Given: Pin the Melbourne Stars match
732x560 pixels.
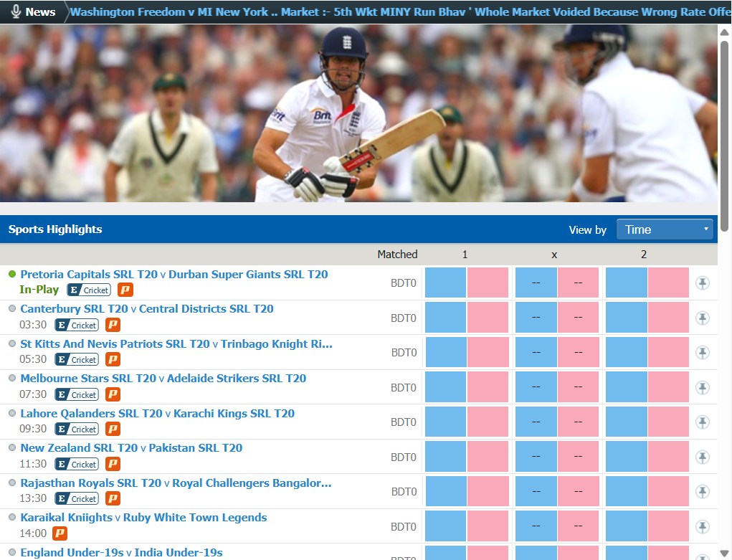Looking at the screenshot, I should coord(703,388).
